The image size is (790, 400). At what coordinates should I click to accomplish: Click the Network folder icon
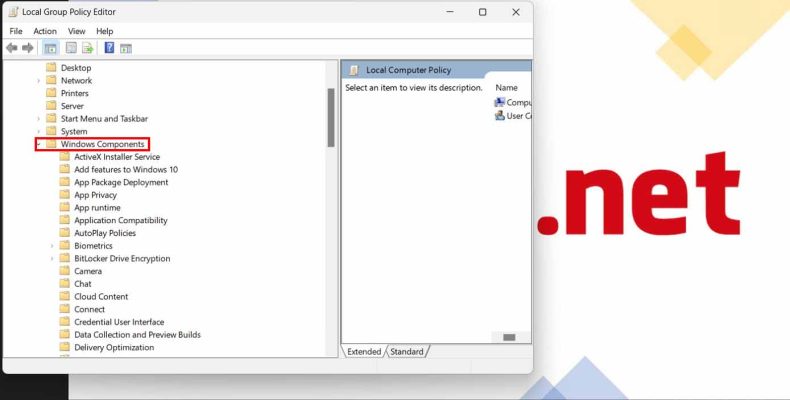(51, 80)
